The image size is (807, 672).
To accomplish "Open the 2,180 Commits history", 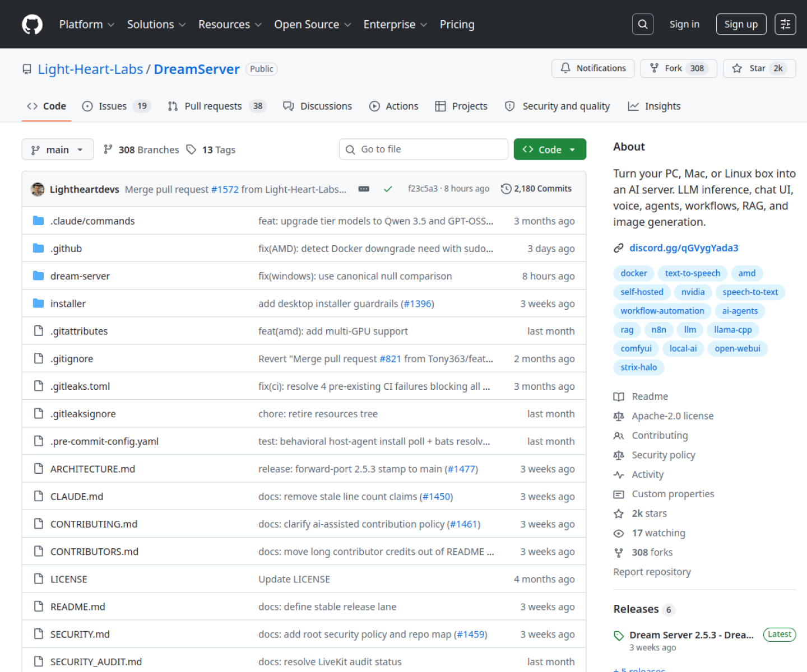I will [x=536, y=189].
